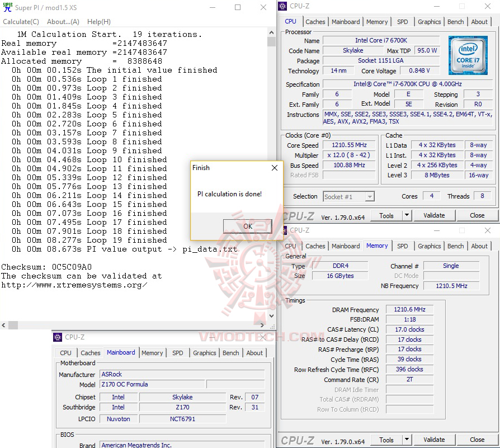Open Bench tab in top CPU-Z window
Image resolution: width=500 pixels, height=448 pixels.
pos(455,22)
